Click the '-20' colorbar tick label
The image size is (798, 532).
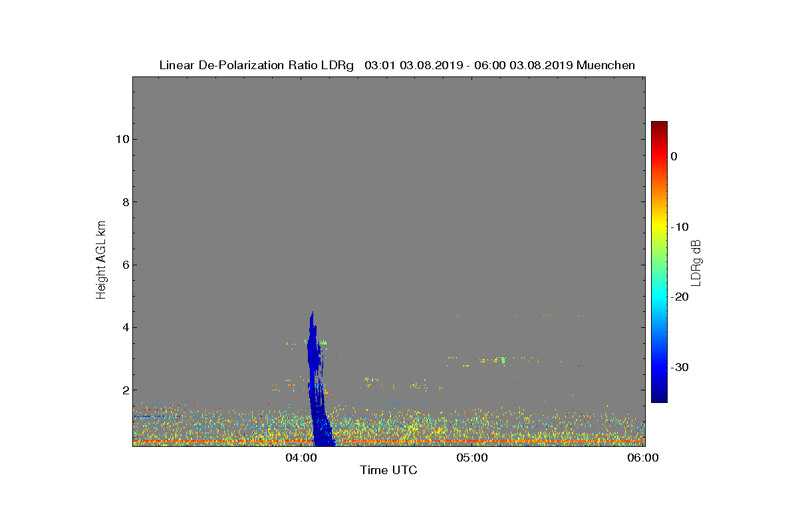click(x=679, y=297)
